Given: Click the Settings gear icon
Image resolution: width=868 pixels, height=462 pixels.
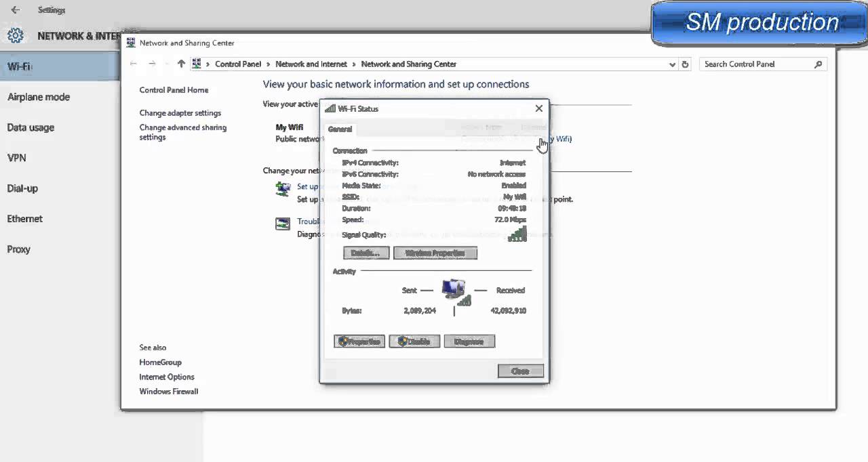Looking at the screenshot, I should tap(15, 35).
